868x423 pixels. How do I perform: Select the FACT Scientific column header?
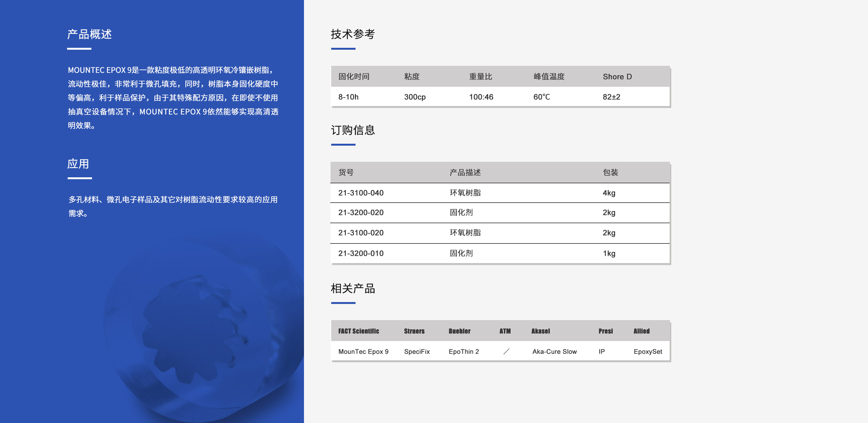click(358, 331)
